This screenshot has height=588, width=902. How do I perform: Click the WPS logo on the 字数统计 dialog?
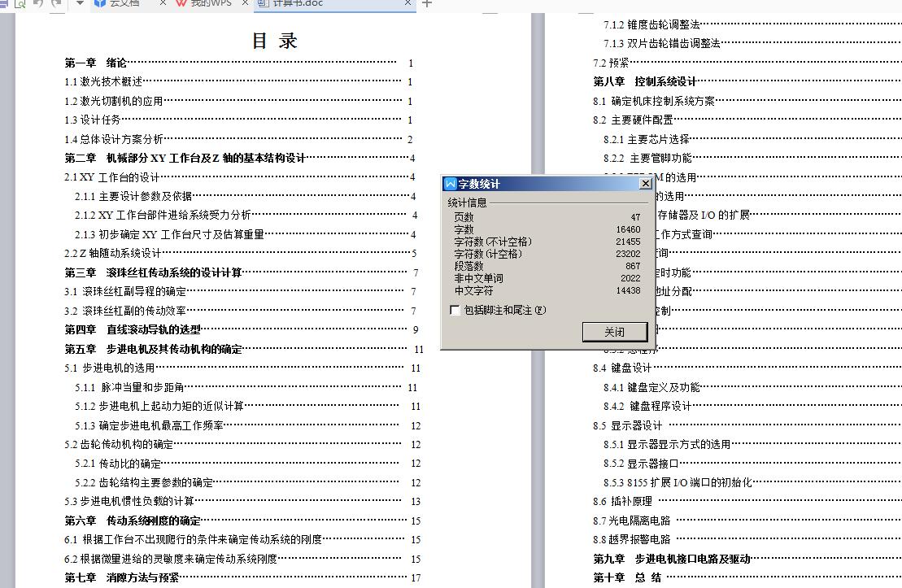(x=450, y=184)
